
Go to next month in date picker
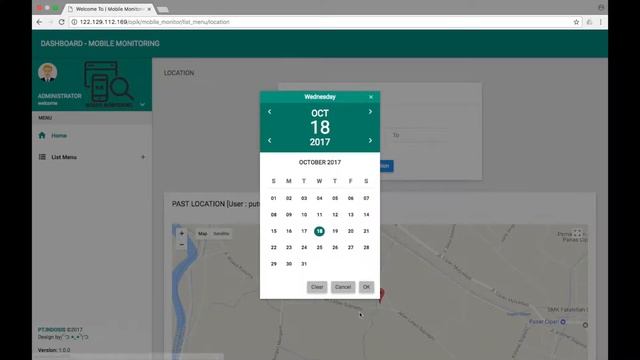(370, 111)
